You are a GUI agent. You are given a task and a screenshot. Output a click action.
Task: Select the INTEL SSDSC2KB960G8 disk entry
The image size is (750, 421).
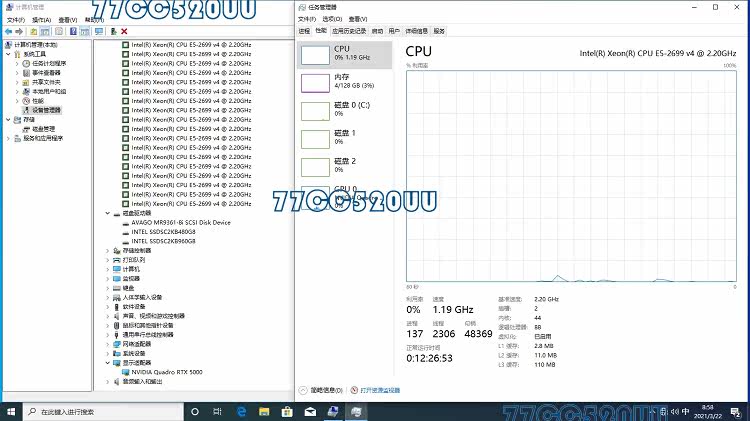[x=163, y=241]
